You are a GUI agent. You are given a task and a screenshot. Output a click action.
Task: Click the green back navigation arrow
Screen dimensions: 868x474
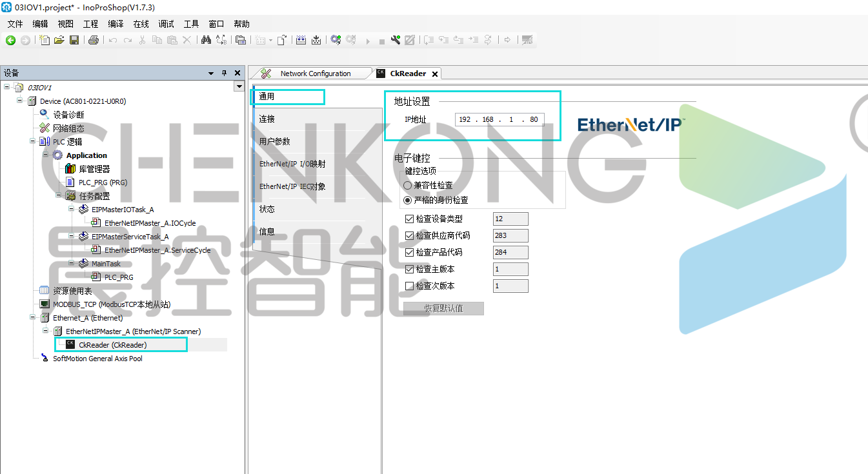pos(10,41)
